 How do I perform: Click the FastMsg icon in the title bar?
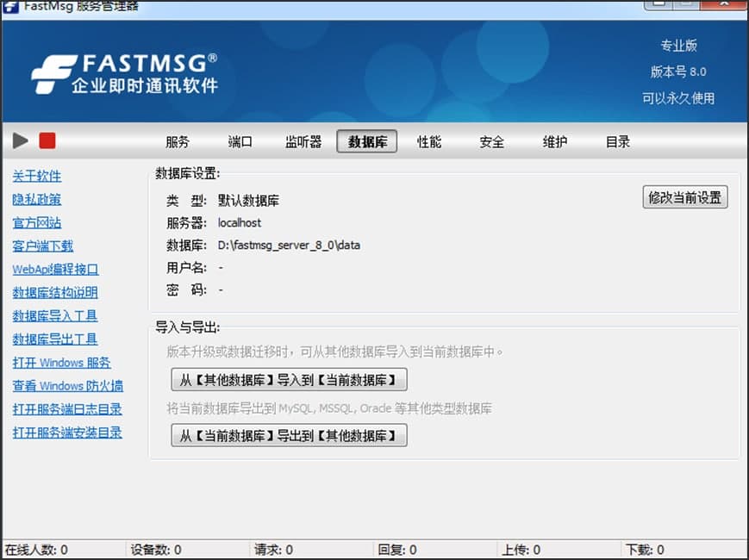[12, 7]
